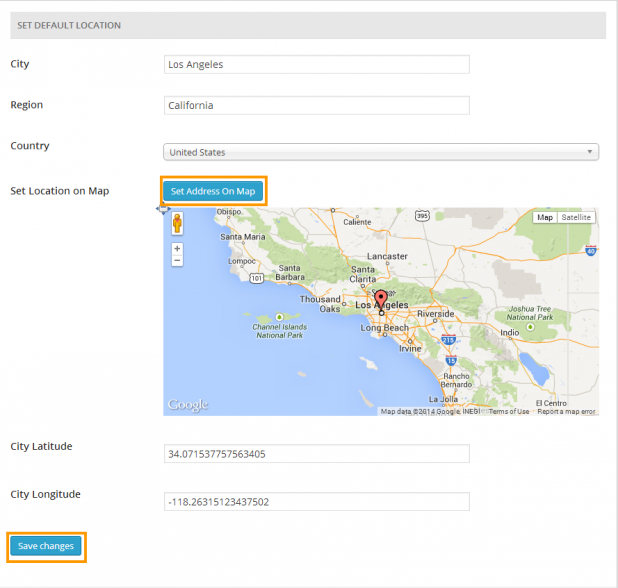Click the Interstate 40 highway shield
Screen dimensions: 618x588
pyautogui.click(x=591, y=250)
